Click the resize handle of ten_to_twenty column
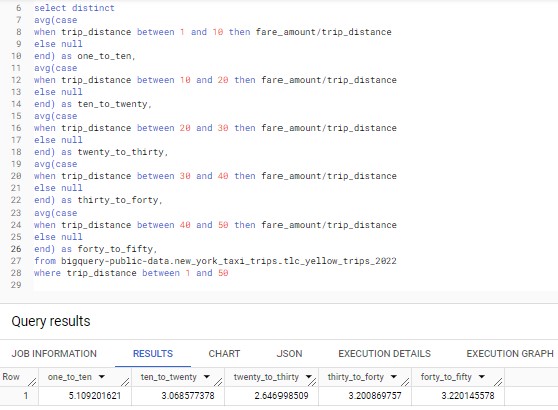Screen dimensions: 558x410 click(x=218, y=382)
